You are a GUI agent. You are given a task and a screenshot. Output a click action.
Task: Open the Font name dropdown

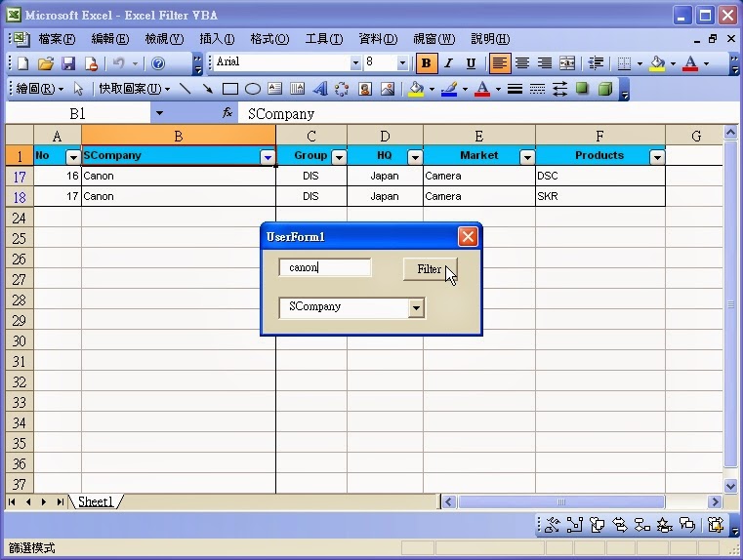pos(355,63)
